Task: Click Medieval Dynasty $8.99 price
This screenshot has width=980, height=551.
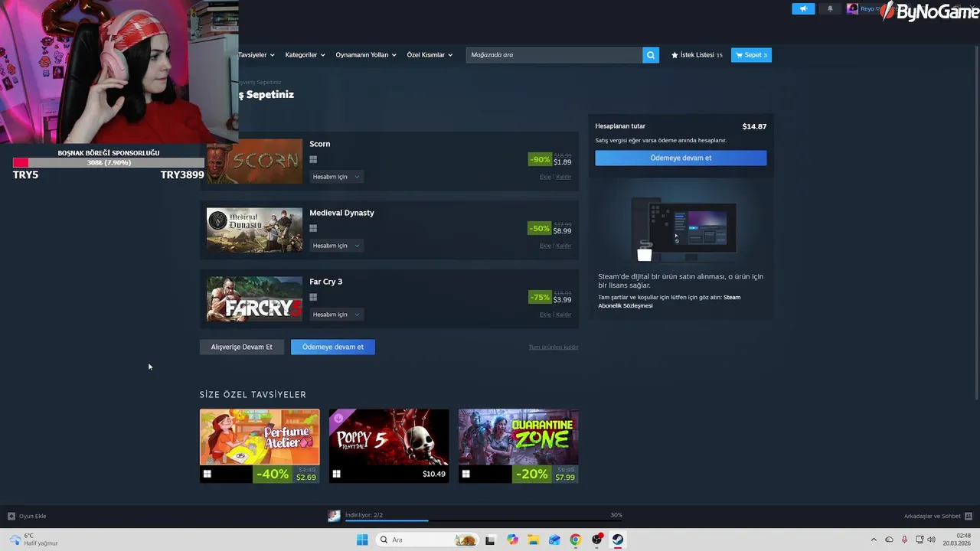Action: point(562,231)
